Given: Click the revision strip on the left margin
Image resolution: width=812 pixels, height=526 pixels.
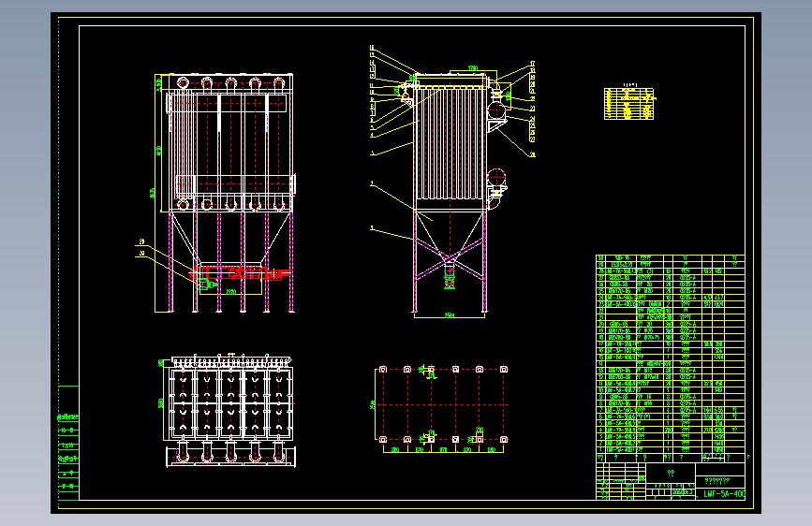Looking at the screenshot, I should point(68,443).
